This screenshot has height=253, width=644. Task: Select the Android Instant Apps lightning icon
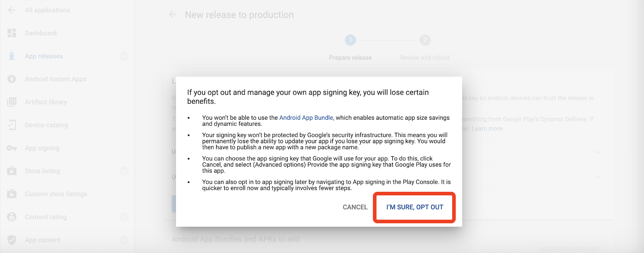click(12, 79)
